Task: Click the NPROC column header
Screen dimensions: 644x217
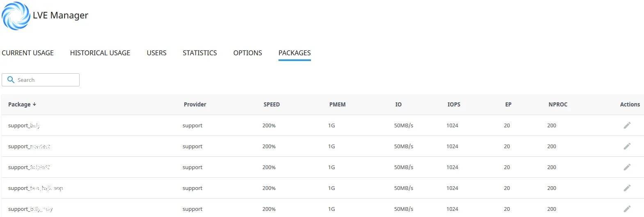Action: point(558,104)
